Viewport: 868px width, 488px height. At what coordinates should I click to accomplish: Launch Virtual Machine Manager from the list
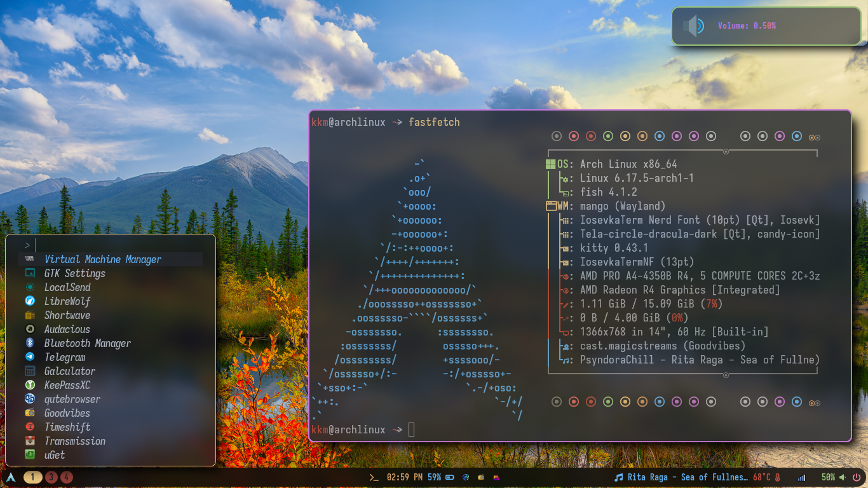[103, 259]
